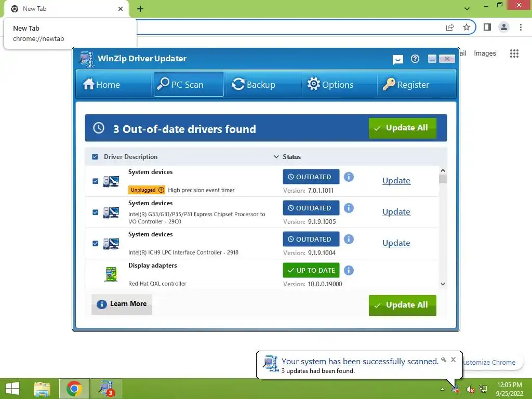Click the Chrome address bar
The image size is (532, 399).
(288, 27)
